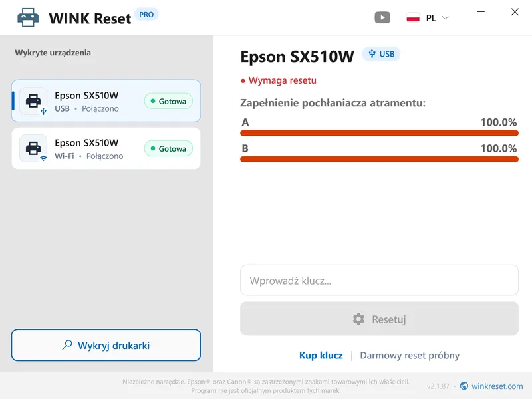
Task: Click Gotowa status badge of Wi-Fi printer
Action: click(168, 148)
